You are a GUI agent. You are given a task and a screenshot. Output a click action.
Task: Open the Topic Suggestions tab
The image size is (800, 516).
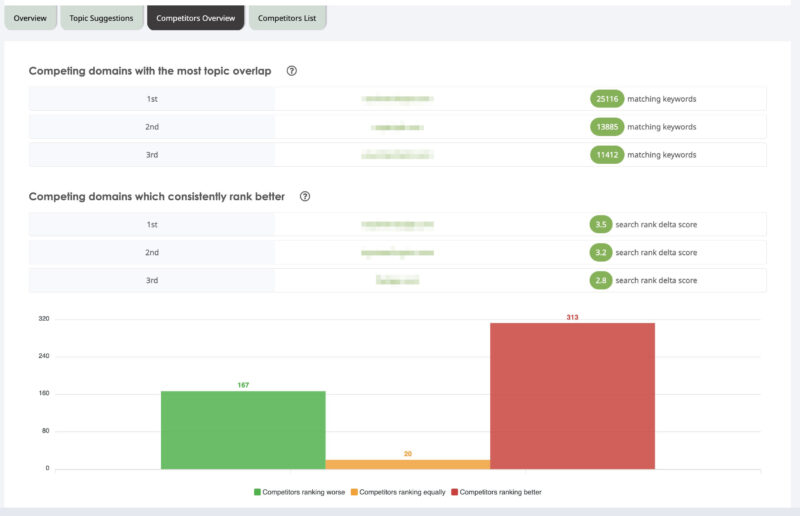tap(101, 18)
